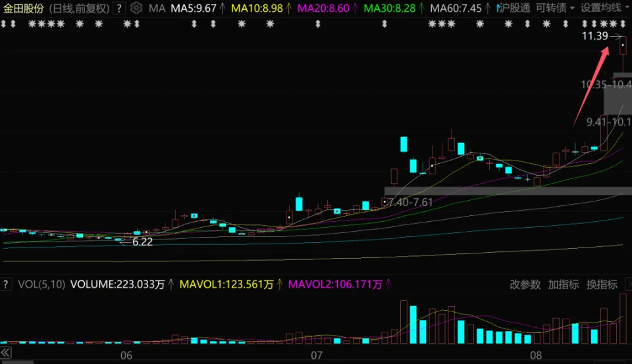Click the close icon of volume panel

click(x=629, y=284)
